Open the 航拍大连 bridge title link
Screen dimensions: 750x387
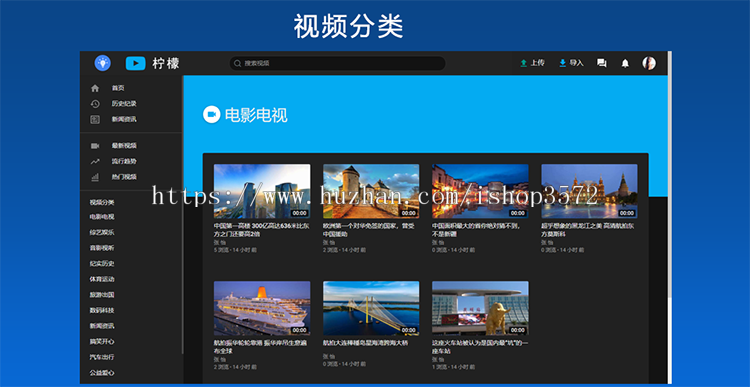[x=365, y=343]
